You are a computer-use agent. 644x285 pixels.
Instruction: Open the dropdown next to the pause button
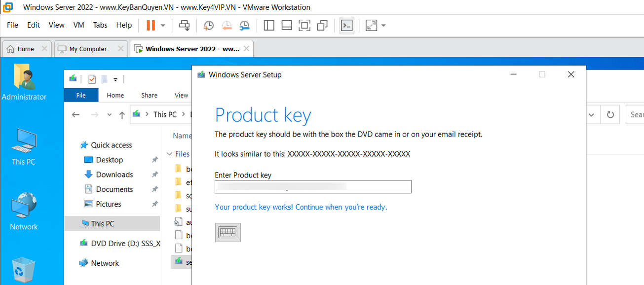(x=163, y=25)
